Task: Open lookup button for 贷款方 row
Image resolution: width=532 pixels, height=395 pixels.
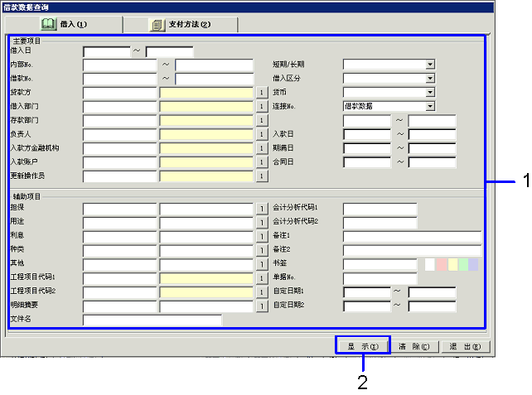Action: (262, 92)
